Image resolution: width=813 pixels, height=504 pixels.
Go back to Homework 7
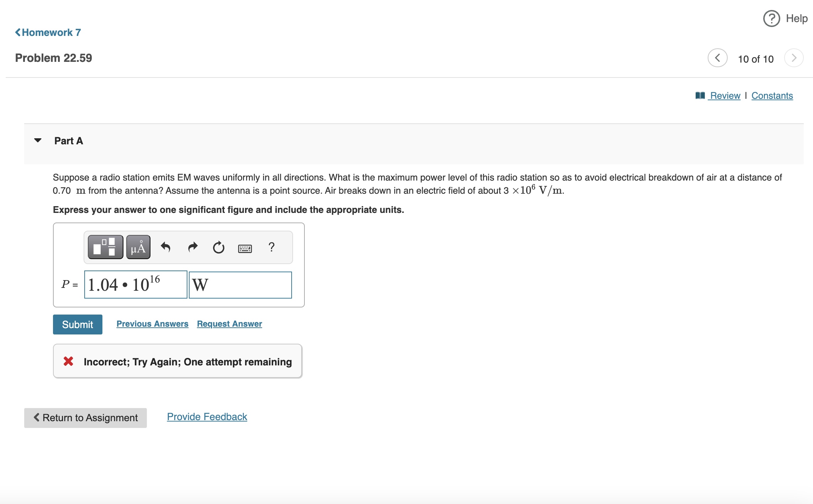[x=48, y=33]
